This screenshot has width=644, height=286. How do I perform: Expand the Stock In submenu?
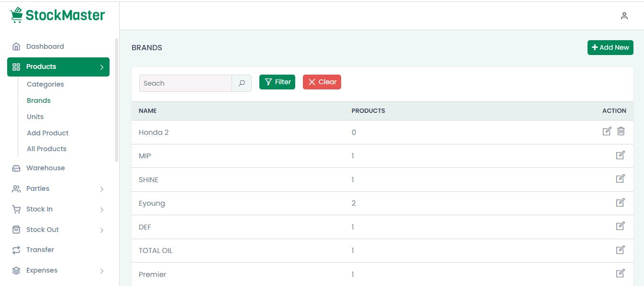tap(101, 209)
